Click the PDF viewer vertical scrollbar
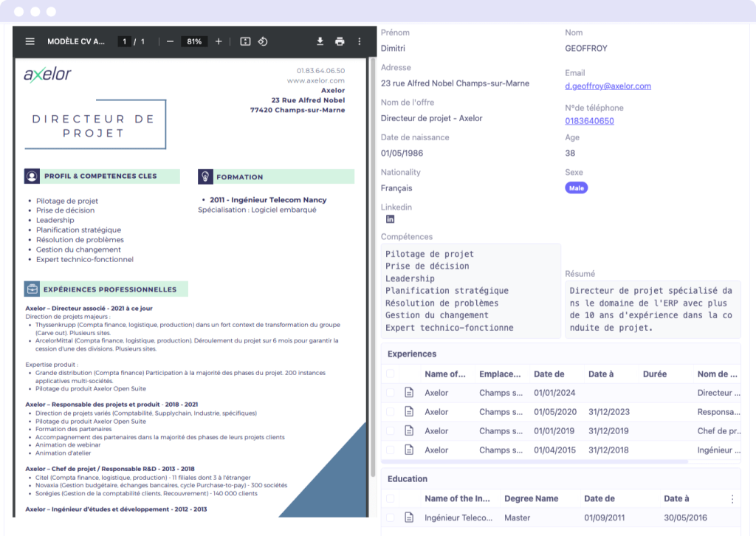Viewport: 756px width, 536px height. point(372,267)
